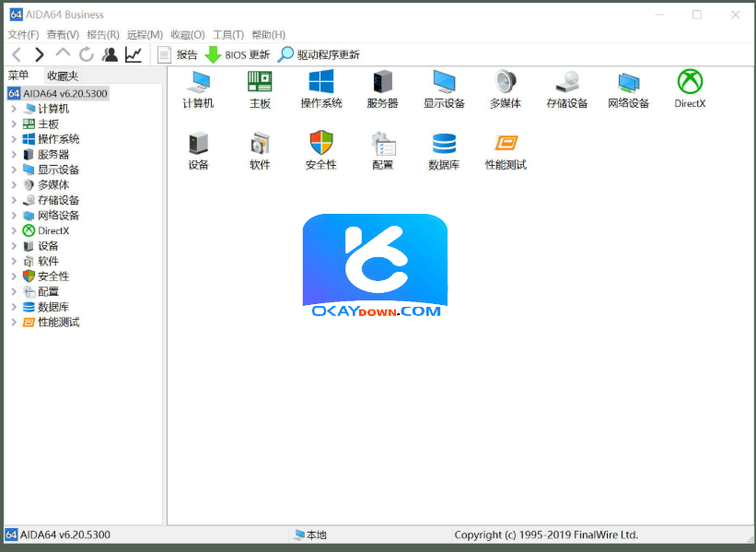Switch to the 收藏夹 tab
Screen dimensions: 756x552
pyautogui.click(x=63, y=76)
